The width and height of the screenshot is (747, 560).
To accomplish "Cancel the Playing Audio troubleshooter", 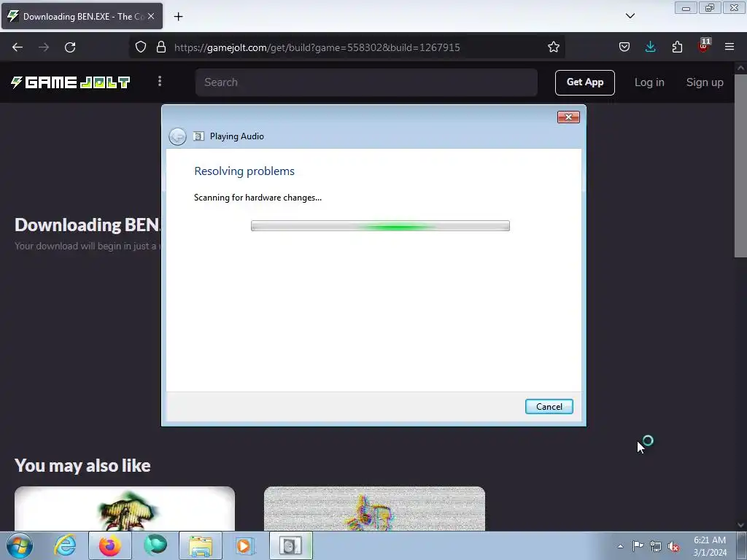I will [549, 407].
